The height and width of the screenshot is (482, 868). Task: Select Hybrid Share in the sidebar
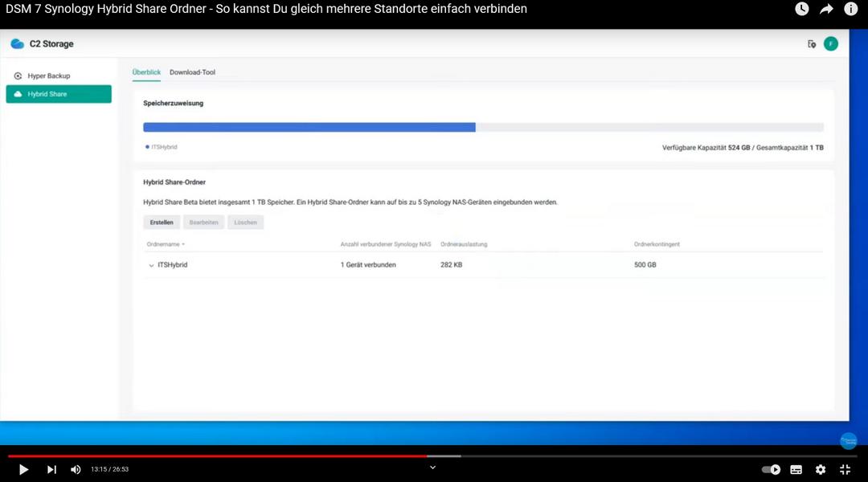59,94
